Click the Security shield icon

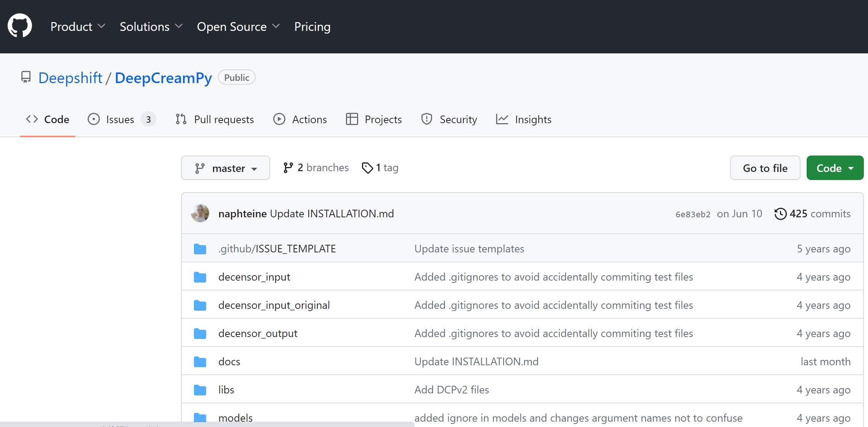click(427, 119)
